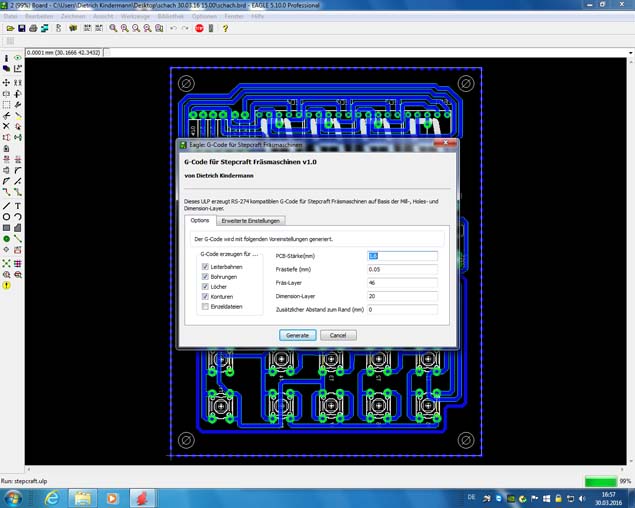Switch to the Options tab
Screen dimensions: 635x508
pyautogui.click(x=200, y=220)
